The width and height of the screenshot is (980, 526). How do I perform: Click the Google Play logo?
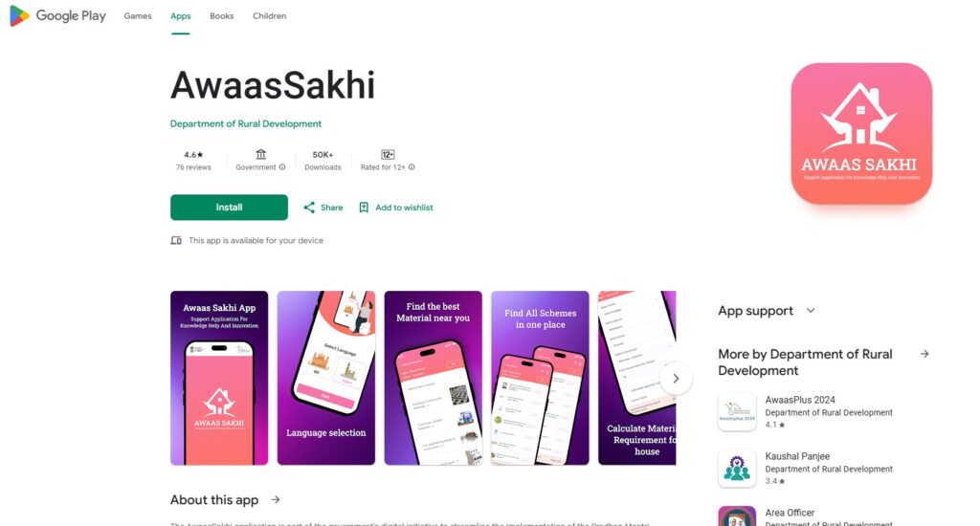pos(58,16)
